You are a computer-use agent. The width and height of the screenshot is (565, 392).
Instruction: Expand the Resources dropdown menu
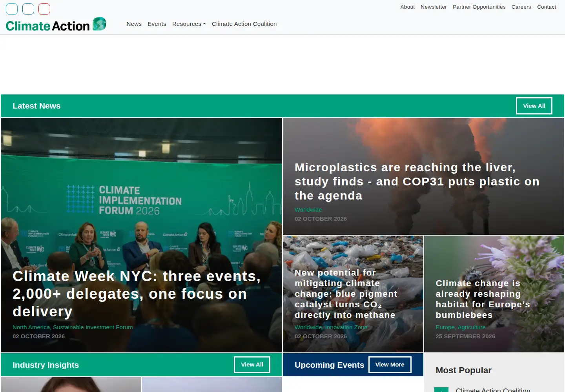point(189,24)
